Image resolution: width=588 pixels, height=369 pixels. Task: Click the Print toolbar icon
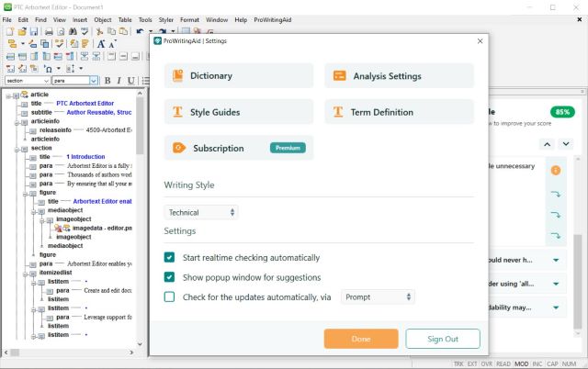[x=49, y=32]
